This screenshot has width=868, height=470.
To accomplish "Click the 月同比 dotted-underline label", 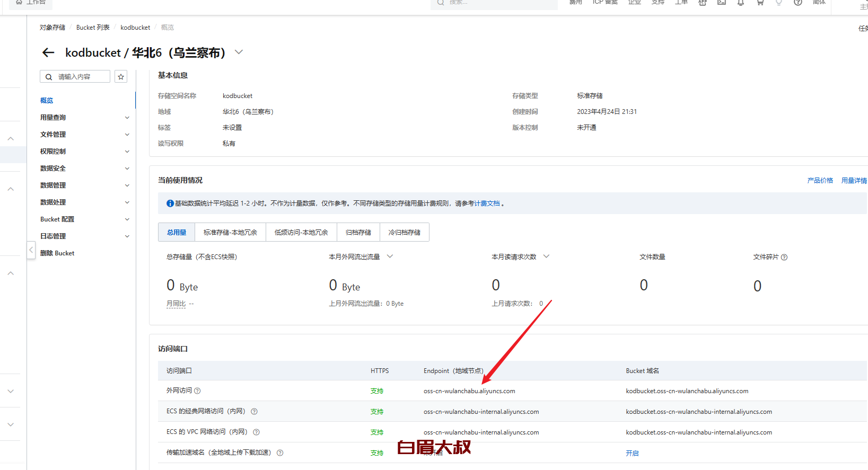I will (176, 304).
